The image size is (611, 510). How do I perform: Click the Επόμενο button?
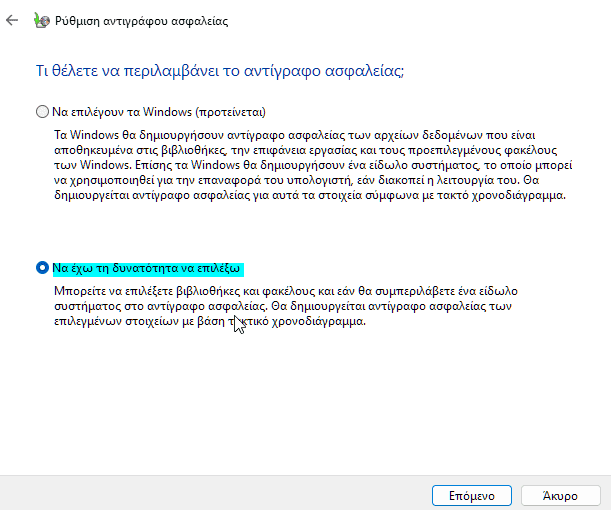tap(471, 496)
